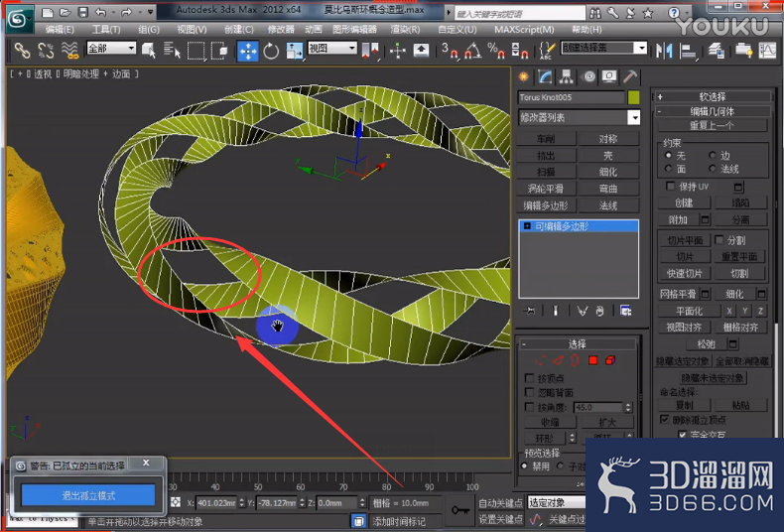This screenshot has height=532, width=784.
Task: Click the Bind to Space Warp icon
Action: tap(70, 51)
